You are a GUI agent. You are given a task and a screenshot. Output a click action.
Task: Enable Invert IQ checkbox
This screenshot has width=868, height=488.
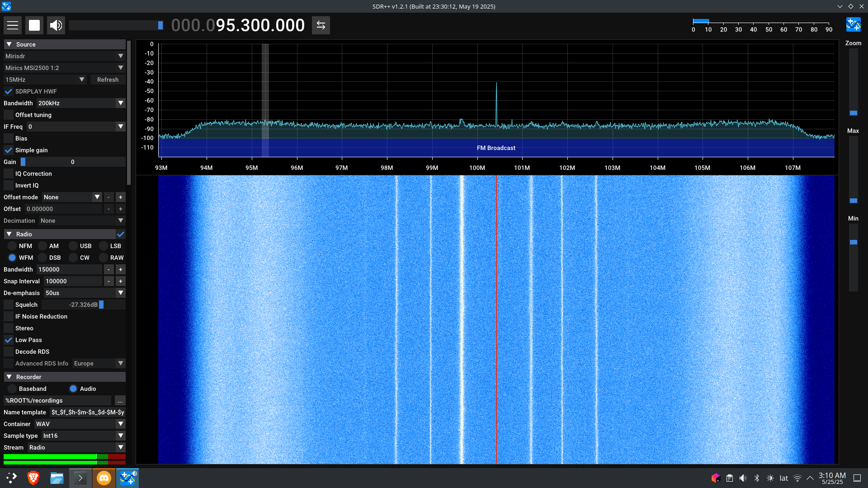[9, 185]
